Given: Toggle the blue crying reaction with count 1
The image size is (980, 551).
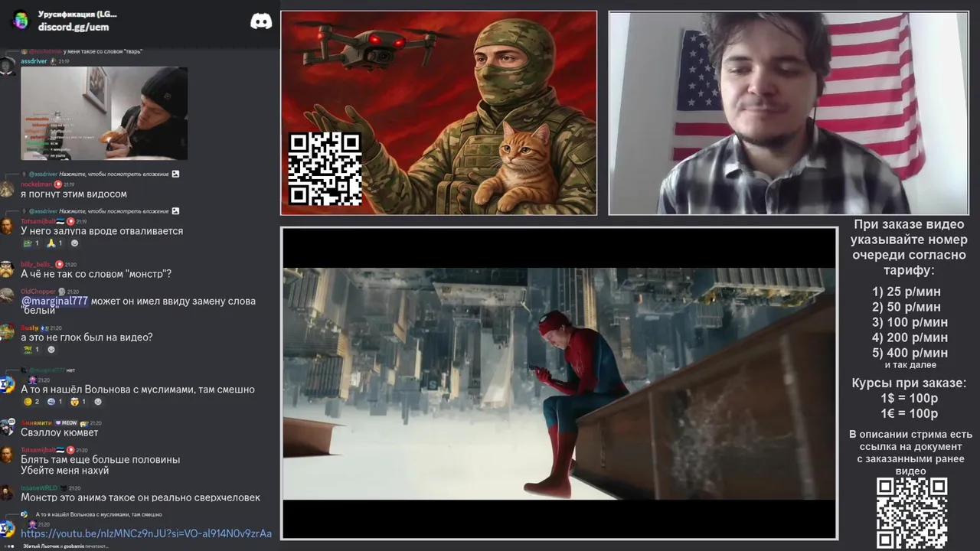Looking at the screenshot, I should coord(54,402).
